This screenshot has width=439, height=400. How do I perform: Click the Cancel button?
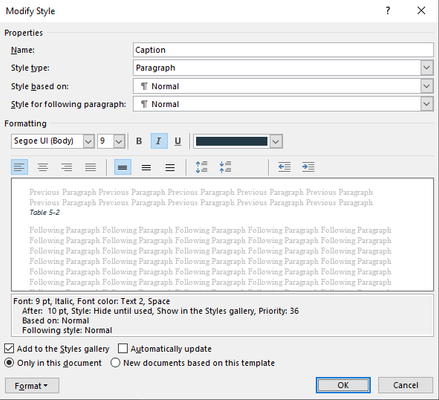(x=405, y=385)
